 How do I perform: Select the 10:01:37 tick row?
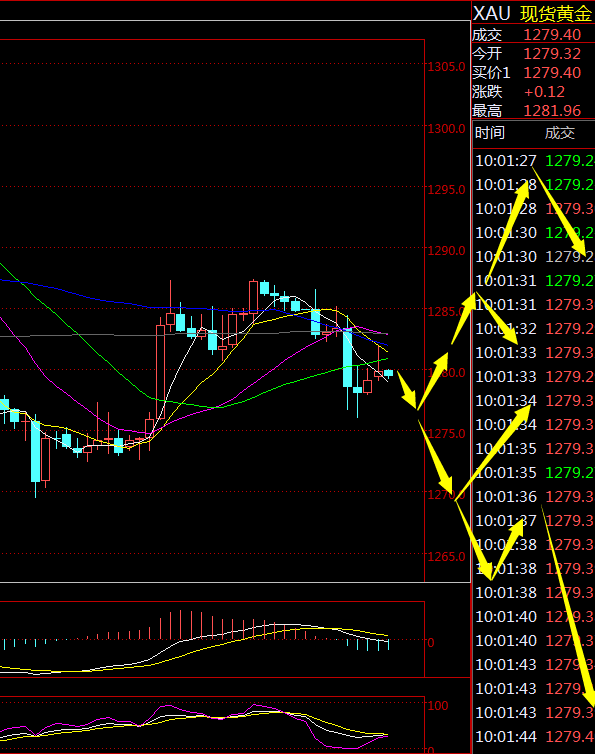click(x=534, y=520)
